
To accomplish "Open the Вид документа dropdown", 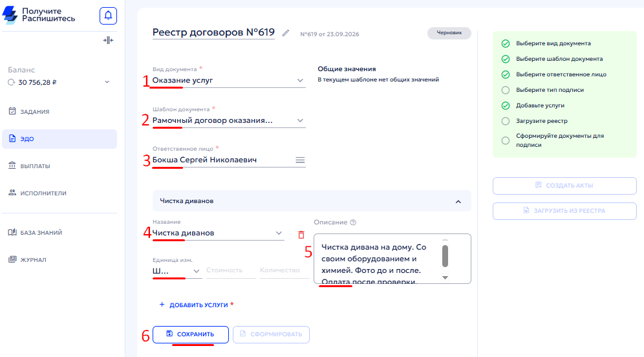I will click(229, 81).
